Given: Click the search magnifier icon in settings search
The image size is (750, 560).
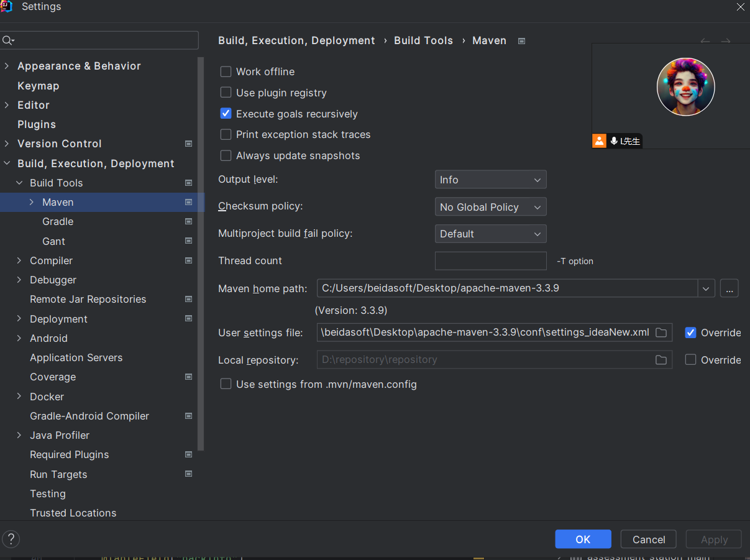Looking at the screenshot, I should tap(7, 40).
